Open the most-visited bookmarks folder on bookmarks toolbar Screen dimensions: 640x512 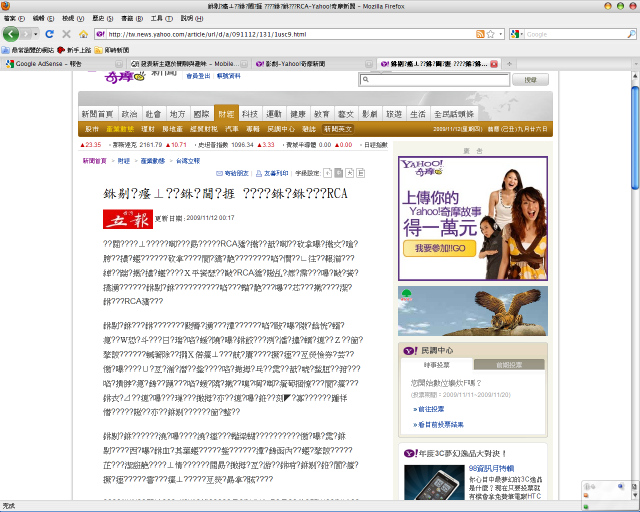tap(28, 50)
